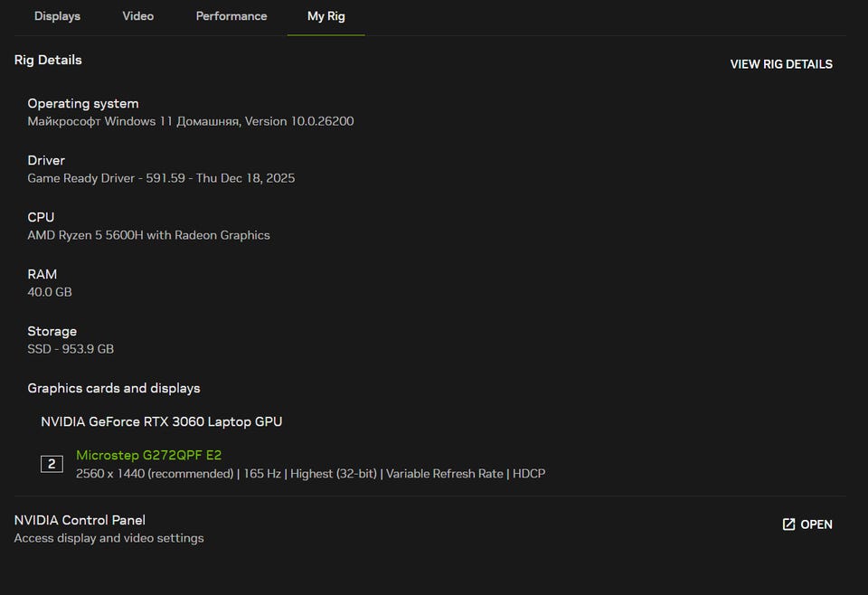Image resolution: width=868 pixels, height=595 pixels.
Task: Click the VIEW RIG DETAILS button
Action: 781,64
